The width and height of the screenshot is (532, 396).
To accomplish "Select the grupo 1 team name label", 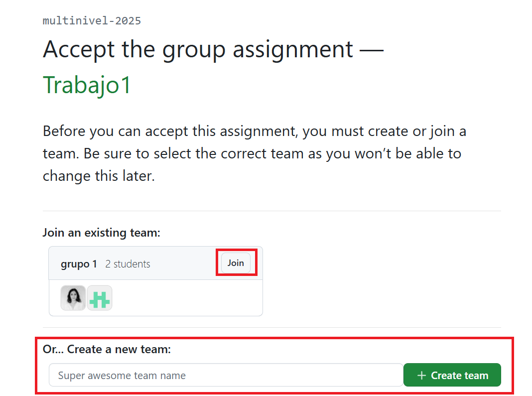I will point(79,264).
